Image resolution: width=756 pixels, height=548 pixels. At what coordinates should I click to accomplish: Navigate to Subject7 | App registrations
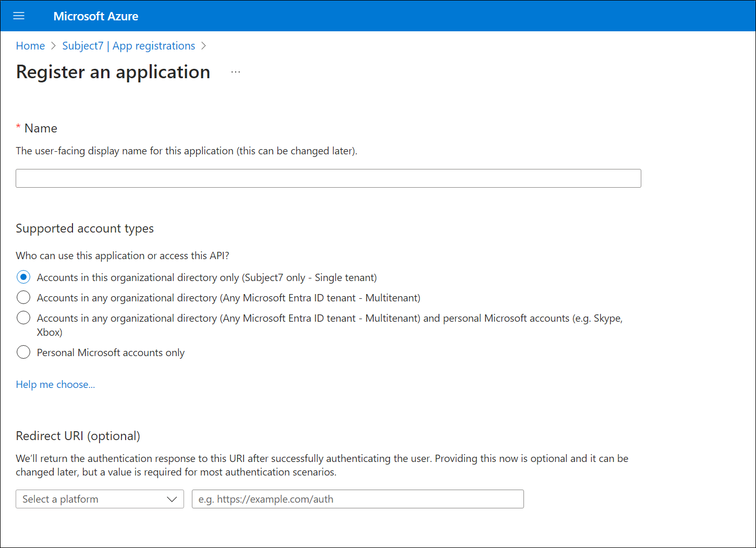point(128,46)
